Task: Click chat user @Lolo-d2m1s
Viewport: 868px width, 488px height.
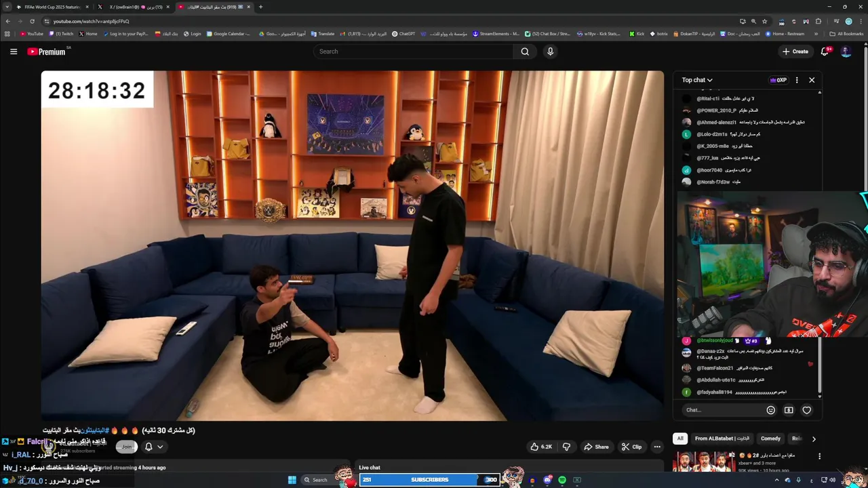Action: pyautogui.click(x=712, y=134)
